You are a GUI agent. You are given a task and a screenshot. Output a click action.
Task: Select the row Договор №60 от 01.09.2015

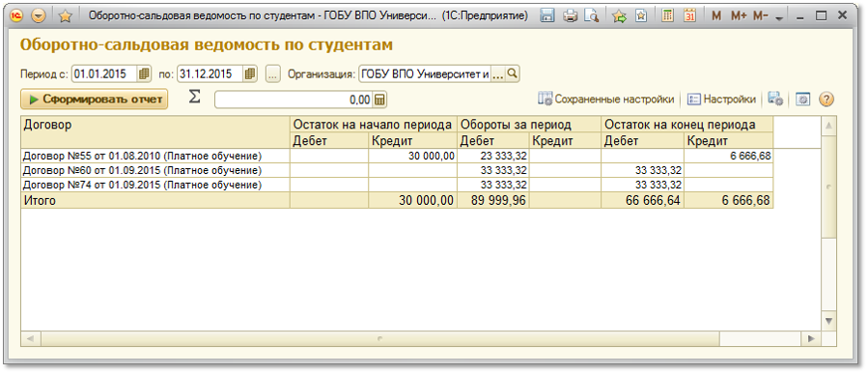coord(155,170)
